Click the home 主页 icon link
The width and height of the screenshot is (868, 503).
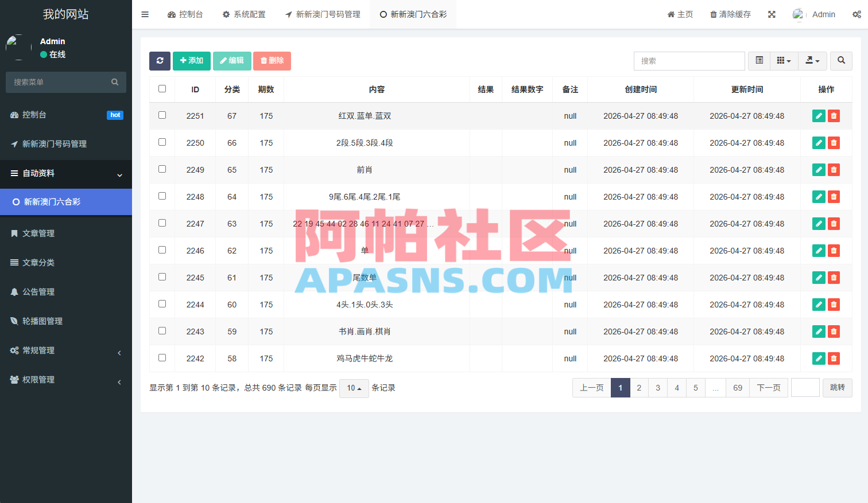[x=680, y=14]
